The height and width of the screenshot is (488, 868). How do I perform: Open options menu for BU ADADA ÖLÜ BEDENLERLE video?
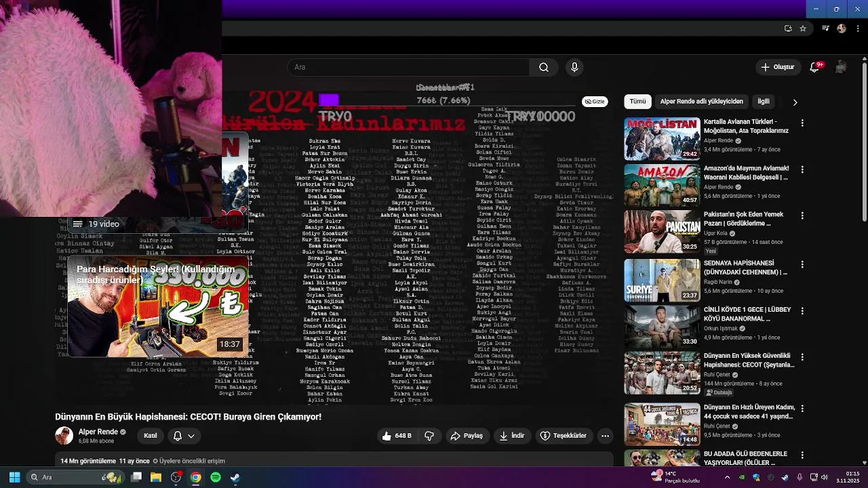802,455
